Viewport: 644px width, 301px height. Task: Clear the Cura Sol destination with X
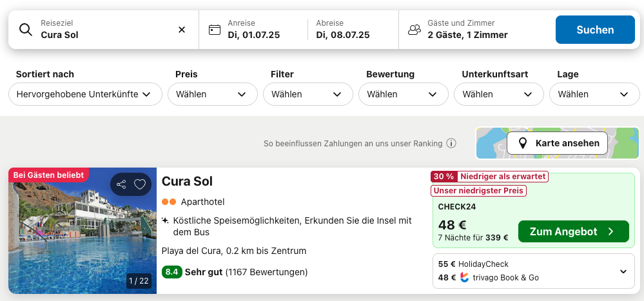pyautogui.click(x=182, y=30)
